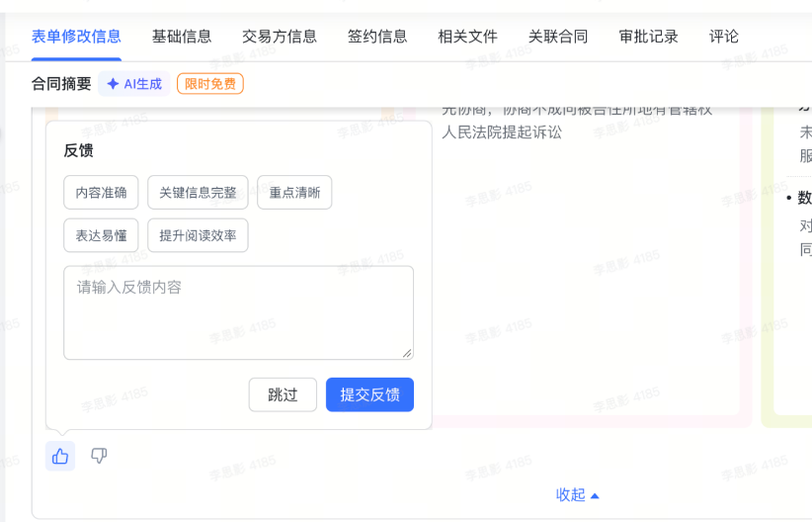
Task: Toggle the 重点清晰 feedback tag
Action: (x=294, y=193)
